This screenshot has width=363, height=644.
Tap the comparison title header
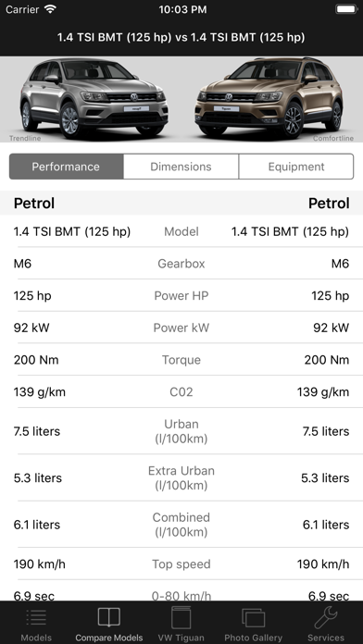(181, 37)
